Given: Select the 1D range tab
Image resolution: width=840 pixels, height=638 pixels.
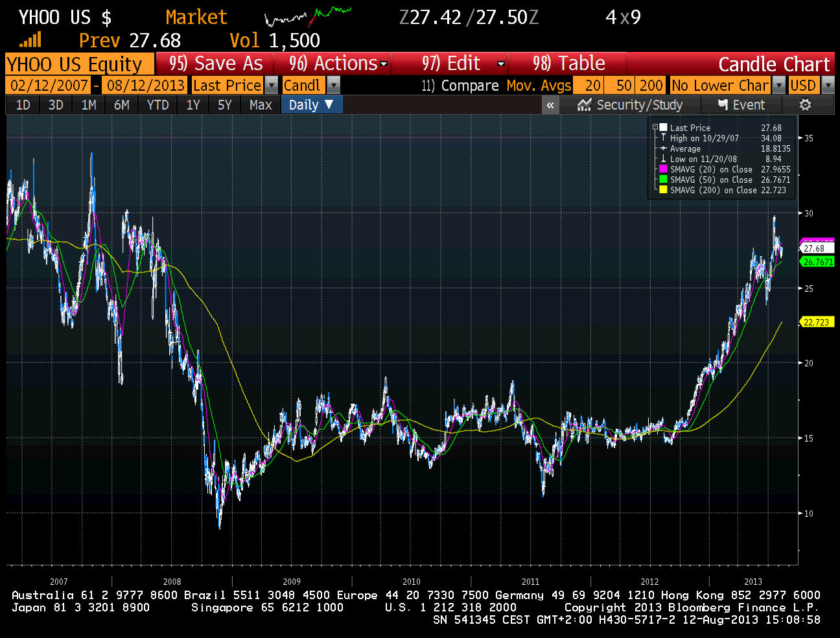Looking at the screenshot, I should pos(23,105).
